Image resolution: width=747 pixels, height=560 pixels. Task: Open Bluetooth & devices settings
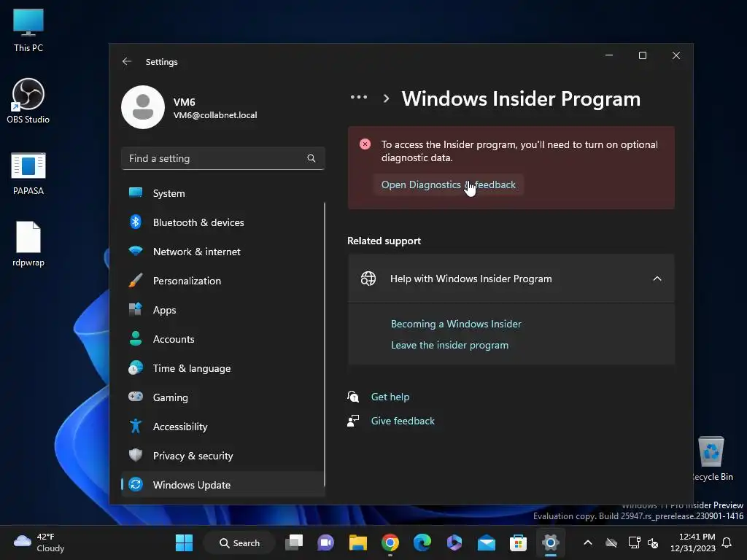pos(223,222)
